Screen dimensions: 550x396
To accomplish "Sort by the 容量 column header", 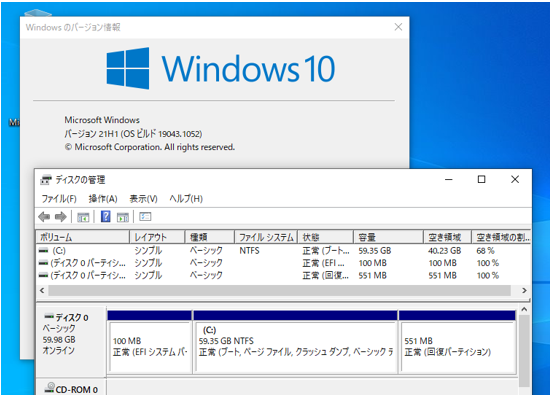I will 389,237.
